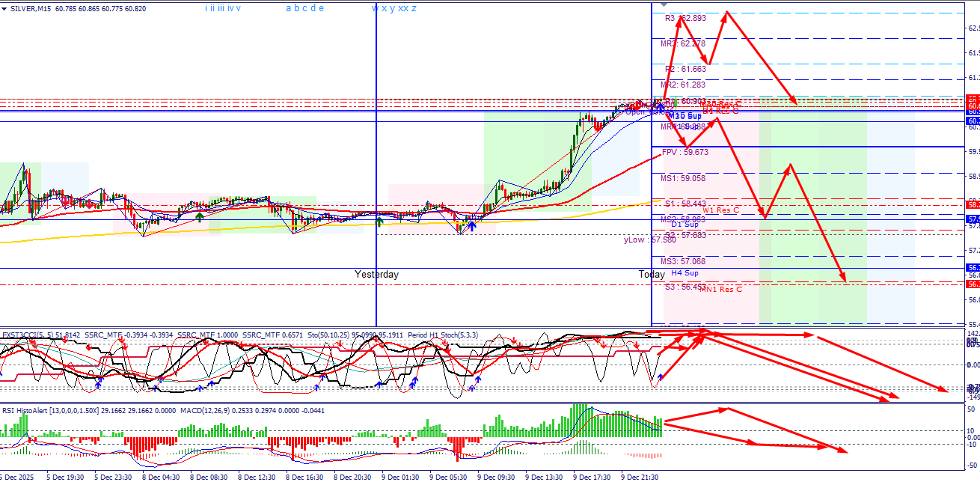Screen dimensions: 980x482
Task: Click the MS3: 57.068 pivot label
Action: point(682,262)
